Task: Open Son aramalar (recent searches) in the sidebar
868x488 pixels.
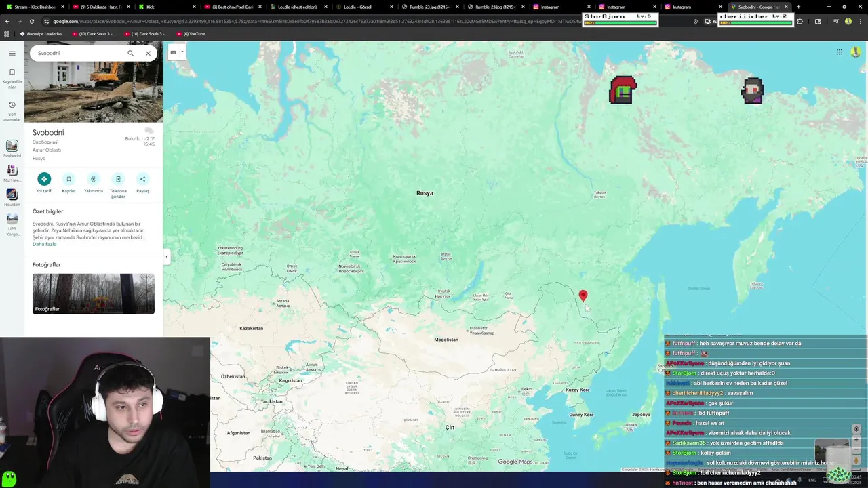Action: [12, 111]
